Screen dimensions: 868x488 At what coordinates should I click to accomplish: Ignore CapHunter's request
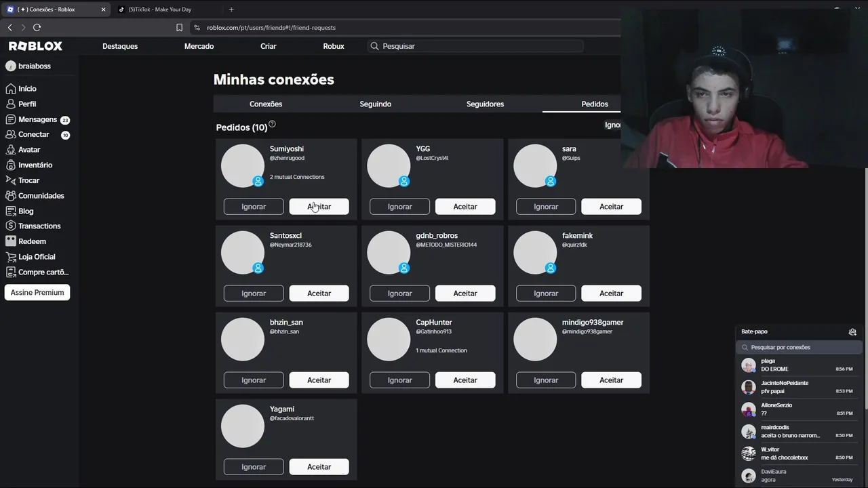(399, 380)
